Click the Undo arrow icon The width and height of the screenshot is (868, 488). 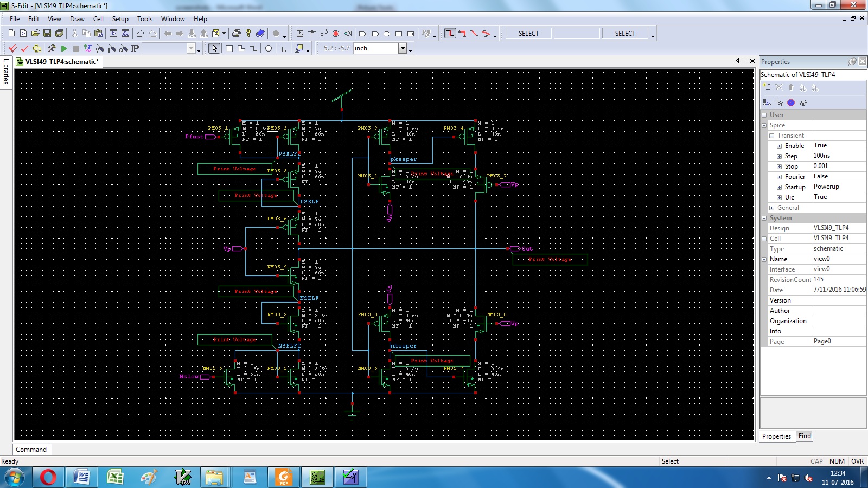(x=140, y=34)
